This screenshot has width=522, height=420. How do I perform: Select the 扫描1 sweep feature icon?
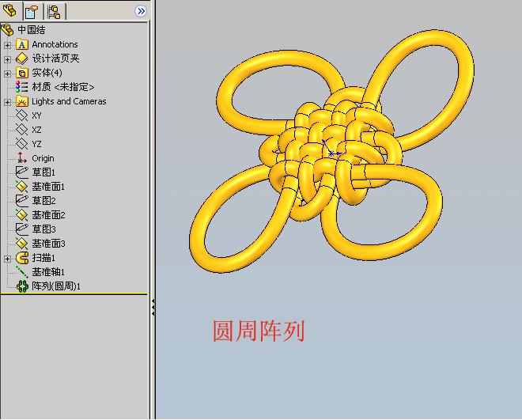(22, 258)
